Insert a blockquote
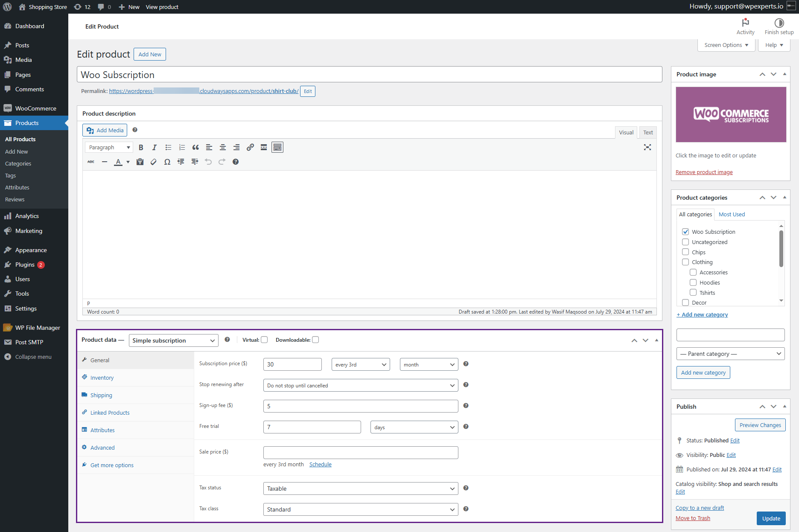 [x=195, y=147]
